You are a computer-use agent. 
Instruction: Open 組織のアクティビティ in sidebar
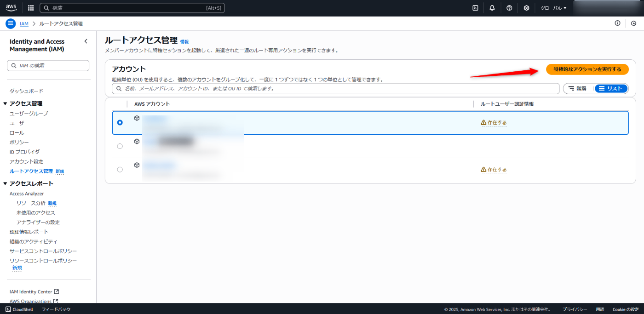pyautogui.click(x=34, y=241)
